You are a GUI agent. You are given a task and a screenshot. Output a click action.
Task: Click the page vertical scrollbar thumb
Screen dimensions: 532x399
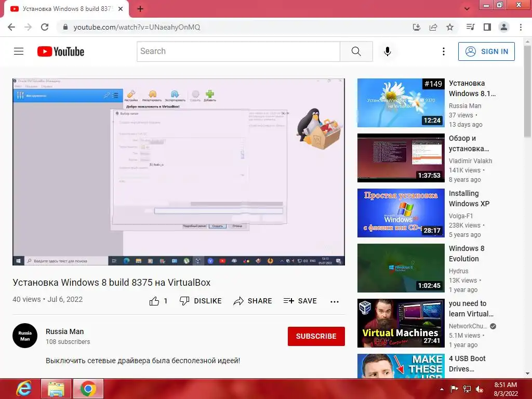pyautogui.click(x=527, y=91)
